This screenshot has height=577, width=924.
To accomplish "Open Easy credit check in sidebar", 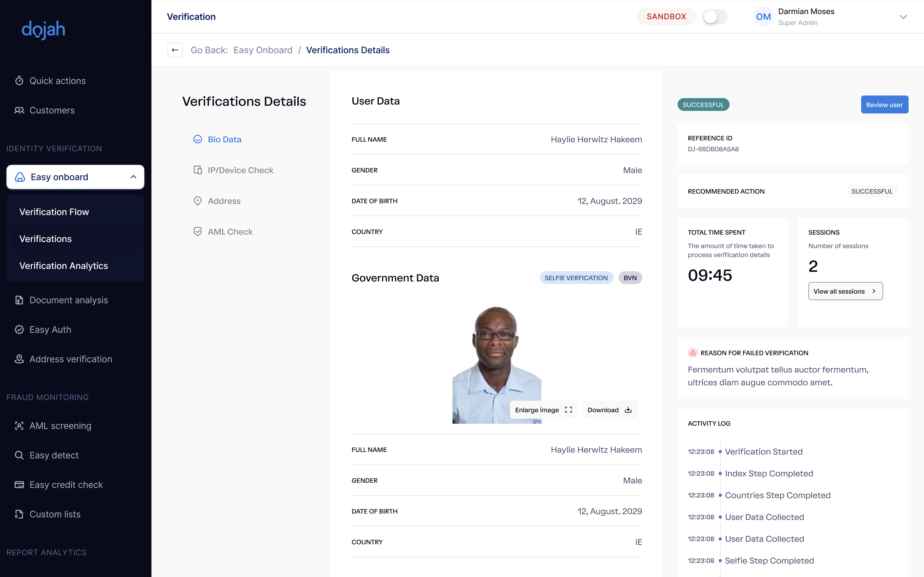I will [66, 485].
